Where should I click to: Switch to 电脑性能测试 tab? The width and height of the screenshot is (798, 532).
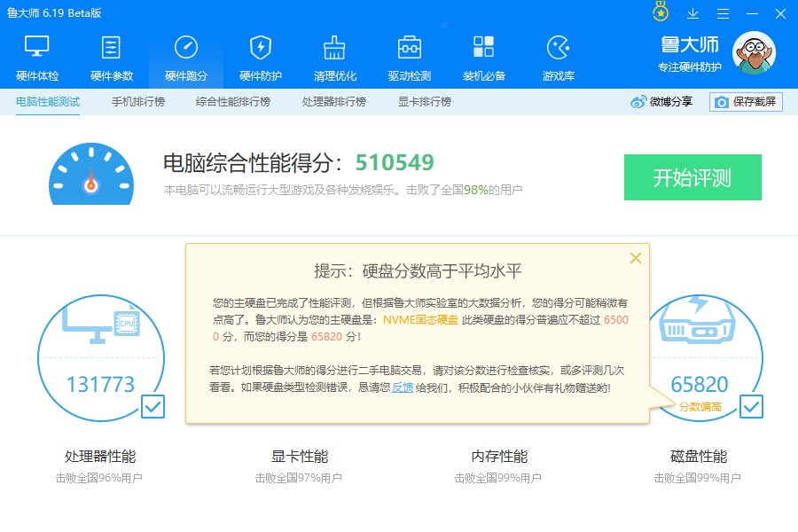point(48,102)
